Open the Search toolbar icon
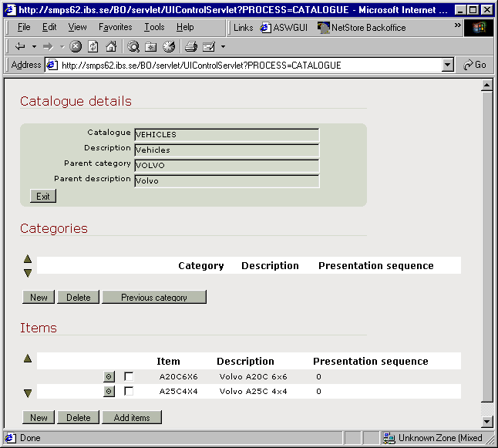Screen dimensions: 498x448 point(133,46)
